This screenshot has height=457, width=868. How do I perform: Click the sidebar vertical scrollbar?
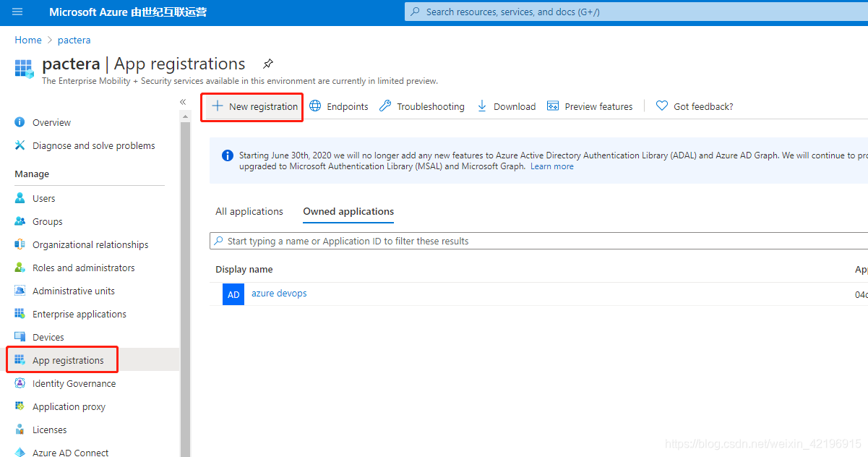(x=186, y=289)
